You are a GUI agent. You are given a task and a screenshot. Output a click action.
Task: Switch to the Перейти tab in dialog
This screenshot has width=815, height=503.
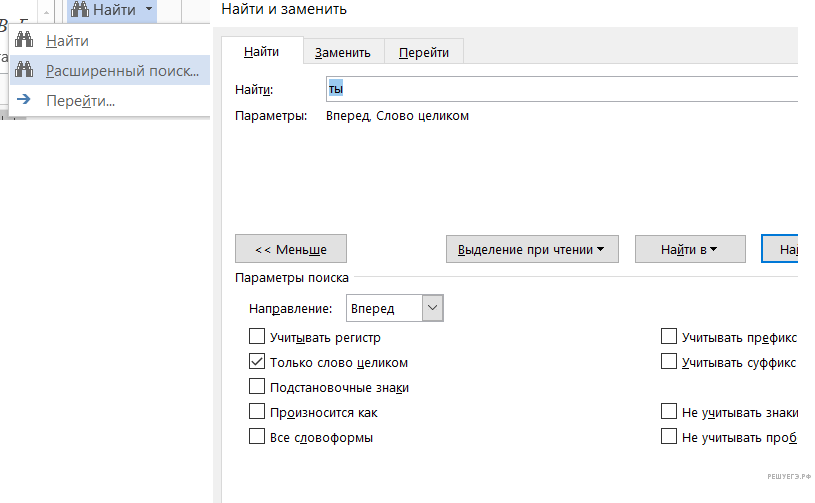tap(424, 52)
